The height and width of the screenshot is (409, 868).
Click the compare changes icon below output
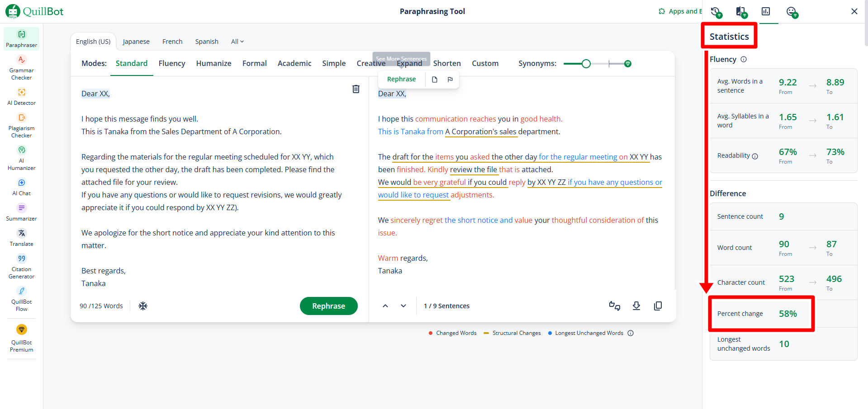pos(615,306)
